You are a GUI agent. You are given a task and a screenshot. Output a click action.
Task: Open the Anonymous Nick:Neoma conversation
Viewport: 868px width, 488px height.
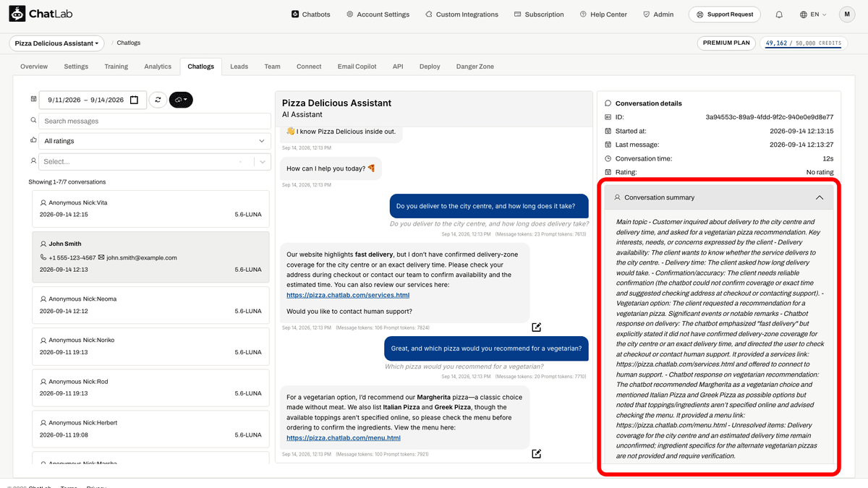[150, 304]
